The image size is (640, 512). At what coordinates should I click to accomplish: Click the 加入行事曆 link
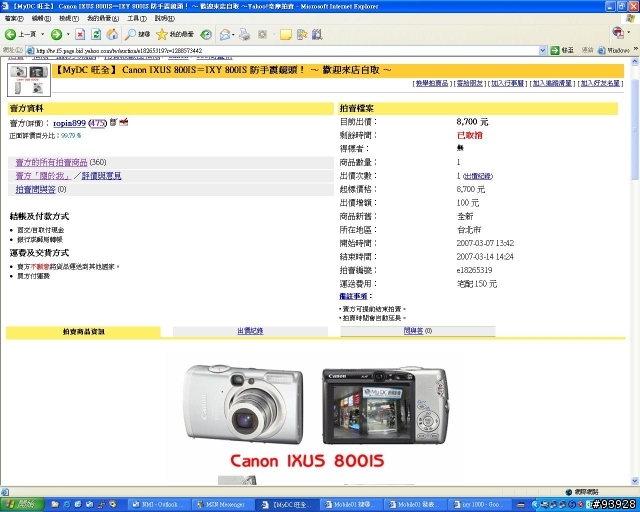507,83
